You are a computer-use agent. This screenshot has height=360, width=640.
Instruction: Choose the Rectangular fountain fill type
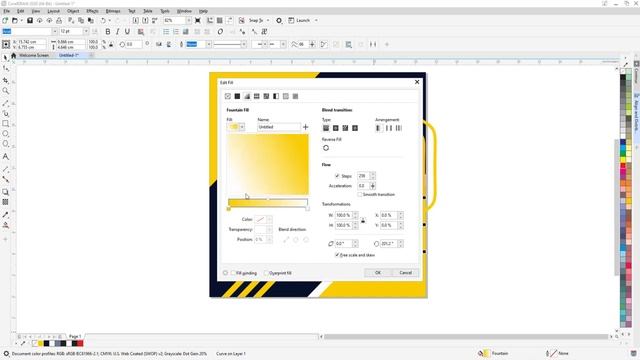coord(355,128)
